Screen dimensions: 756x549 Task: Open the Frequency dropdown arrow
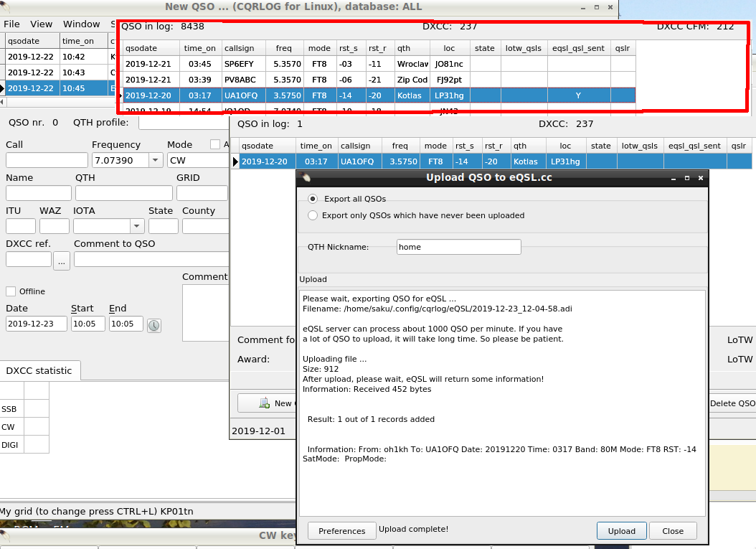(x=155, y=160)
